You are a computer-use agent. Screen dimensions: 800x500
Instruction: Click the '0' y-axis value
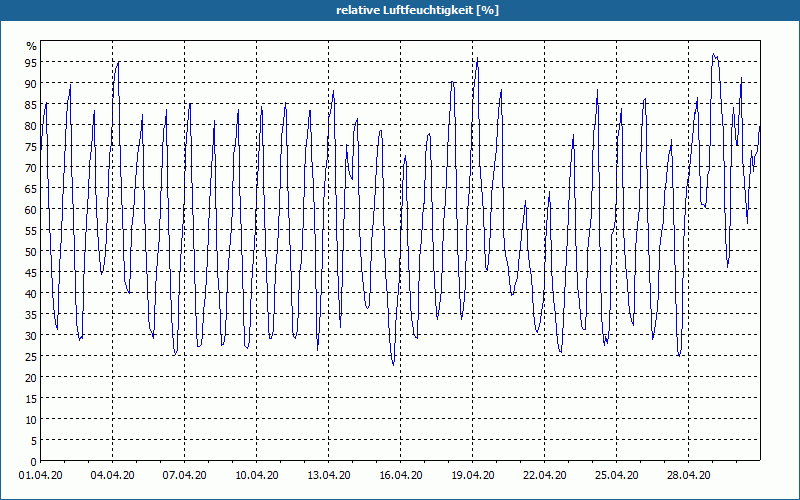(x=34, y=462)
